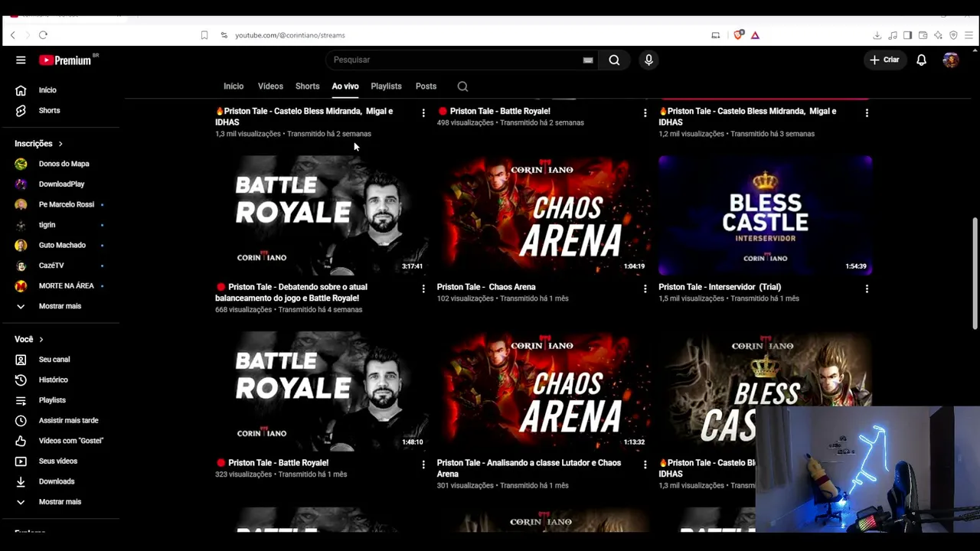Start voice search with the microphone
980x551 pixels.
point(648,60)
